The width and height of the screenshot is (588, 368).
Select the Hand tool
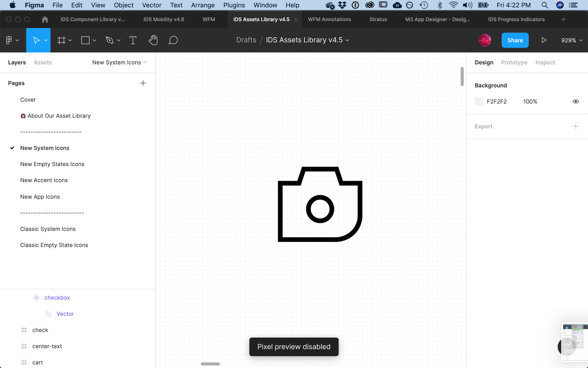click(153, 40)
